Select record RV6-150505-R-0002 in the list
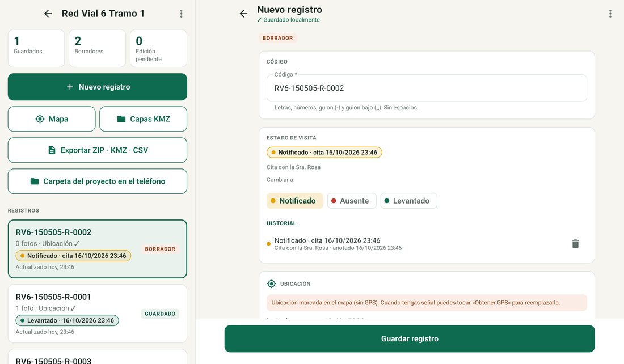 [98, 249]
